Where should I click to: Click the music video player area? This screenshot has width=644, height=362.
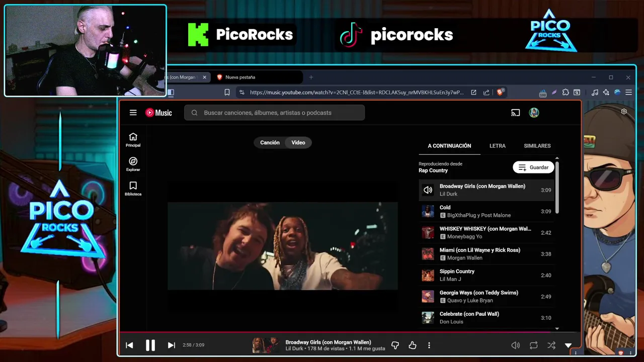(x=282, y=246)
